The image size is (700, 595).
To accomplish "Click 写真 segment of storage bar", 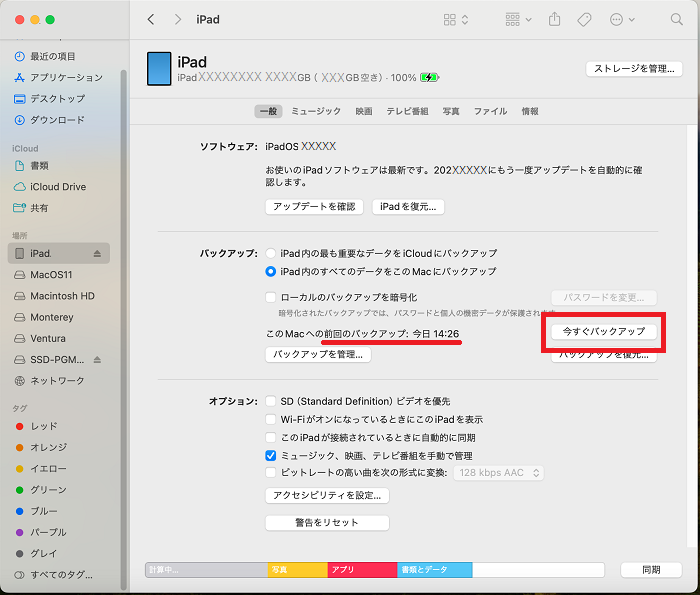I will tap(298, 570).
